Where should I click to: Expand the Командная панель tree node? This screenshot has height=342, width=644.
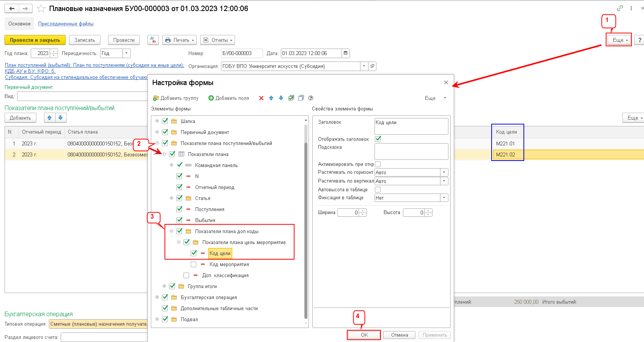click(171, 165)
